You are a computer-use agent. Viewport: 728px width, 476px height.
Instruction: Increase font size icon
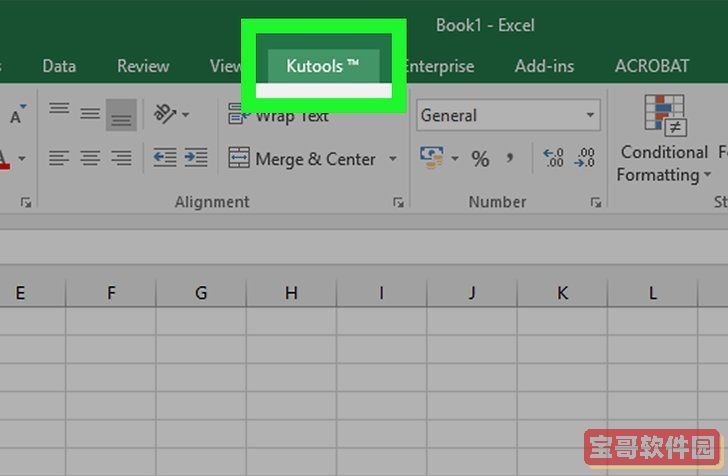coord(17,114)
